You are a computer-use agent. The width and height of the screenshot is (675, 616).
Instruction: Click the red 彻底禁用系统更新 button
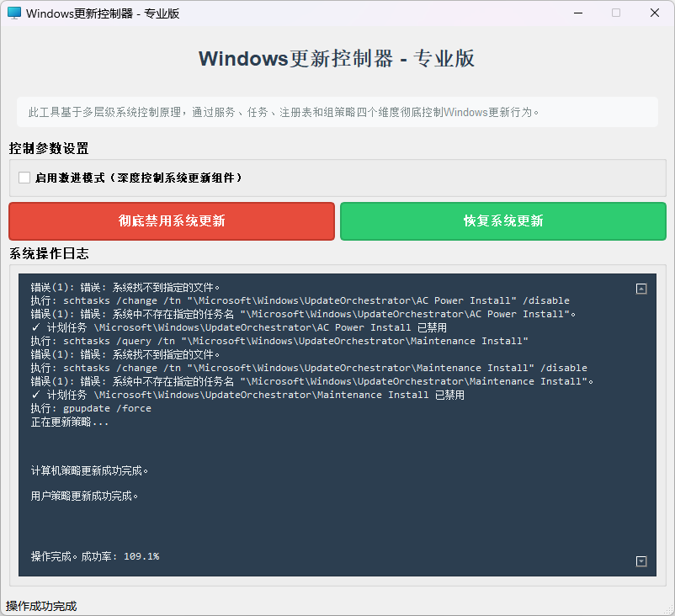click(172, 221)
